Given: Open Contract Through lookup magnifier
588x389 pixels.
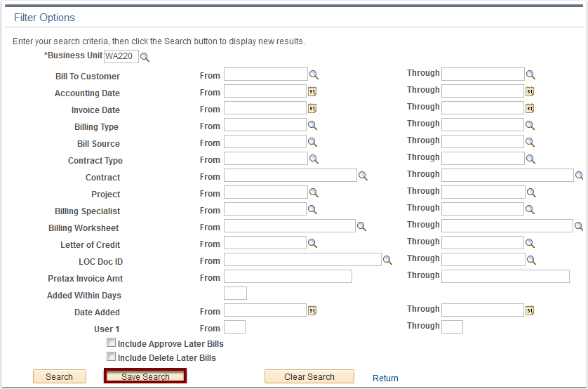Looking at the screenshot, I should (x=580, y=176).
